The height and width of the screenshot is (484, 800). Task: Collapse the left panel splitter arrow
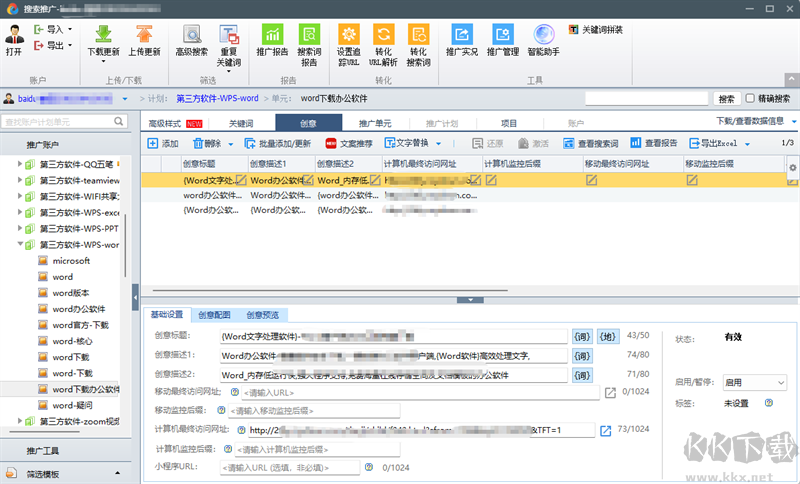click(135, 297)
